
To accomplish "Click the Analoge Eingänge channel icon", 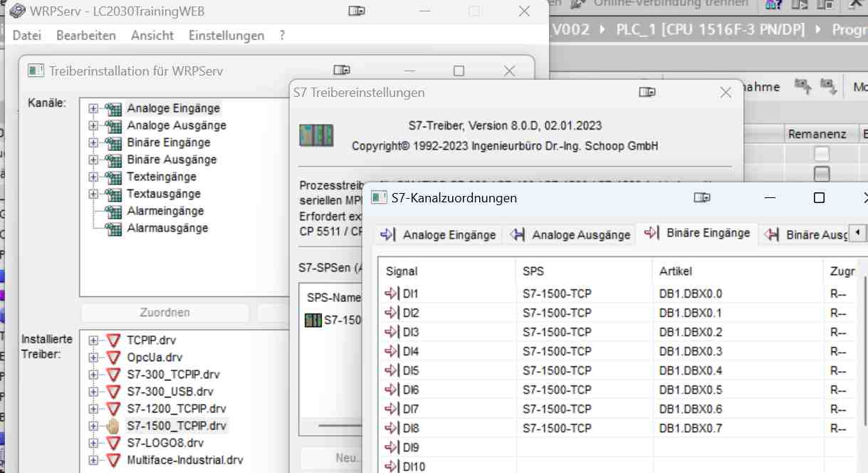I will click(113, 109).
